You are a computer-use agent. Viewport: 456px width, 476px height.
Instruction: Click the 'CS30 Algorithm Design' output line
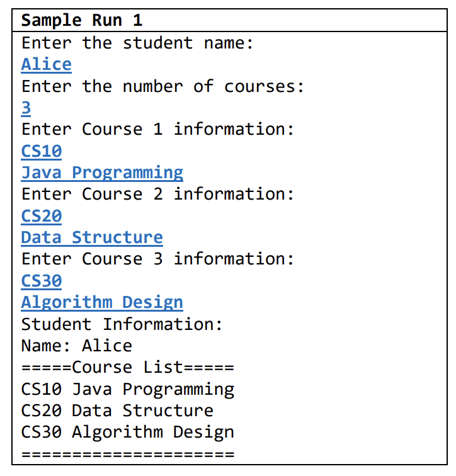(x=127, y=433)
